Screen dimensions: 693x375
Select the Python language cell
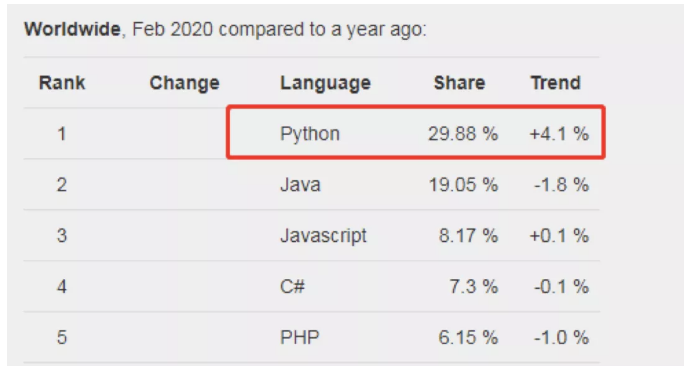[x=310, y=134]
